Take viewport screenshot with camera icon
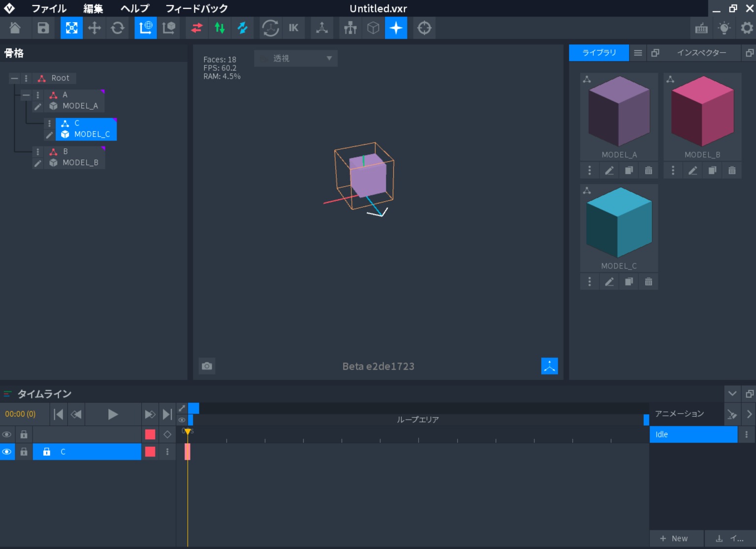 (x=207, y=366)
